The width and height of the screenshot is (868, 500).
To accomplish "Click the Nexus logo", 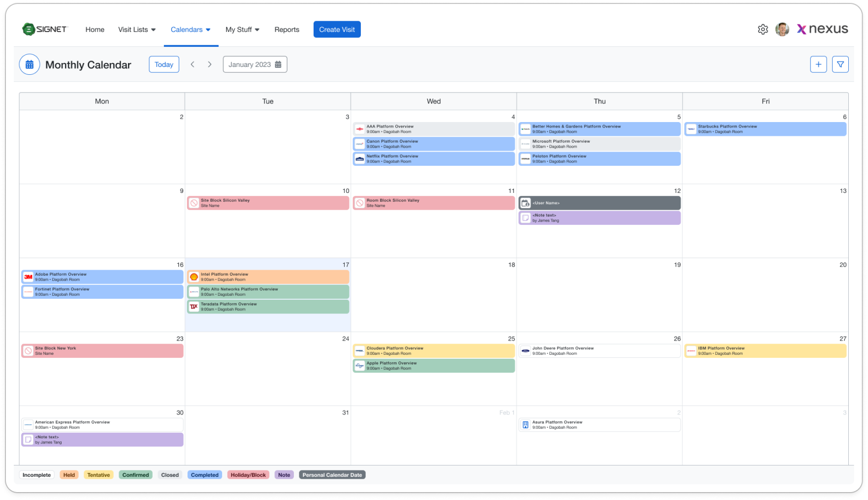I will tap(823, 29).
